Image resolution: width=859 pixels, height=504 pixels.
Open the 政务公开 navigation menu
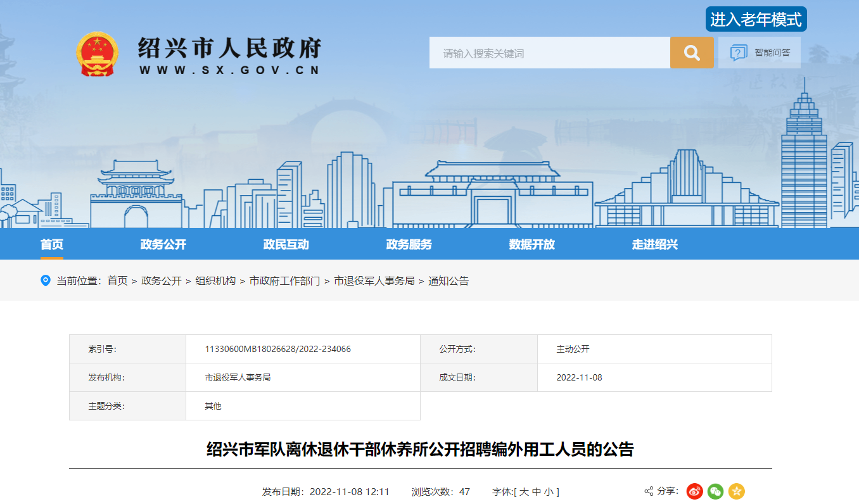tap(163, 244)
